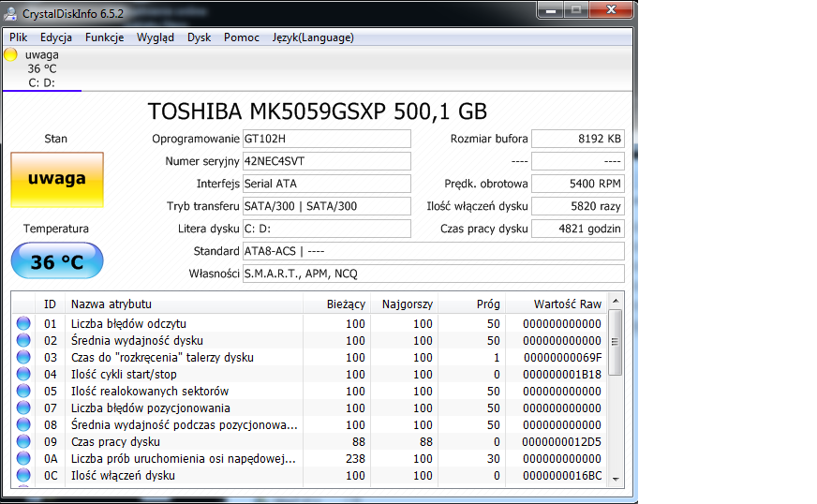Screen dimensions: 817x504
Task: Click the Próg column header
Action: click(x=472, y=304)
